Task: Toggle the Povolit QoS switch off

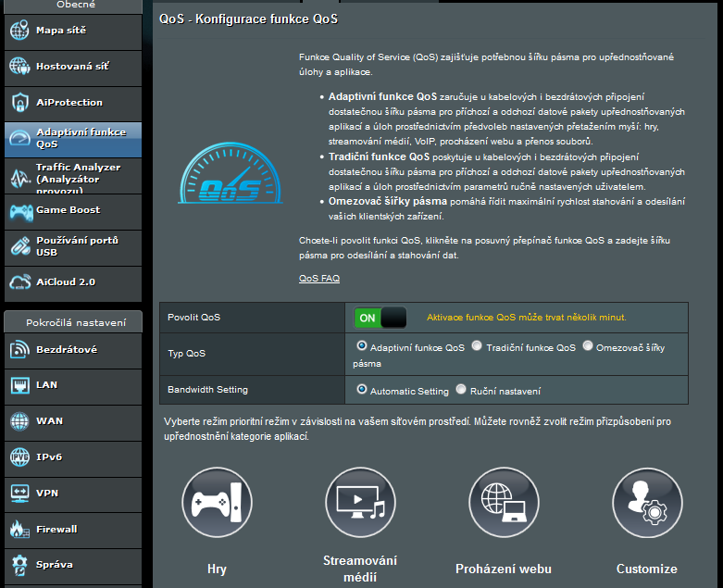Action: point(380,318)
